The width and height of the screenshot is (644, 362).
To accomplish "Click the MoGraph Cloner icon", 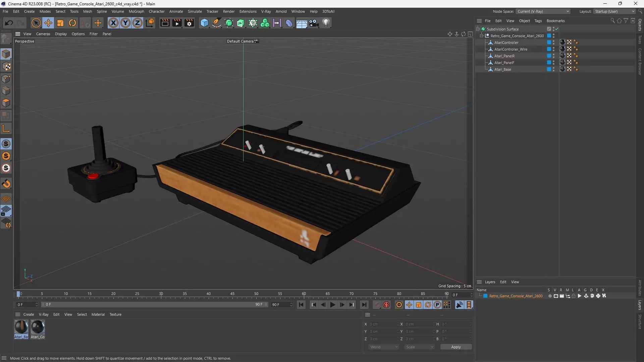I will pos(265,23).
